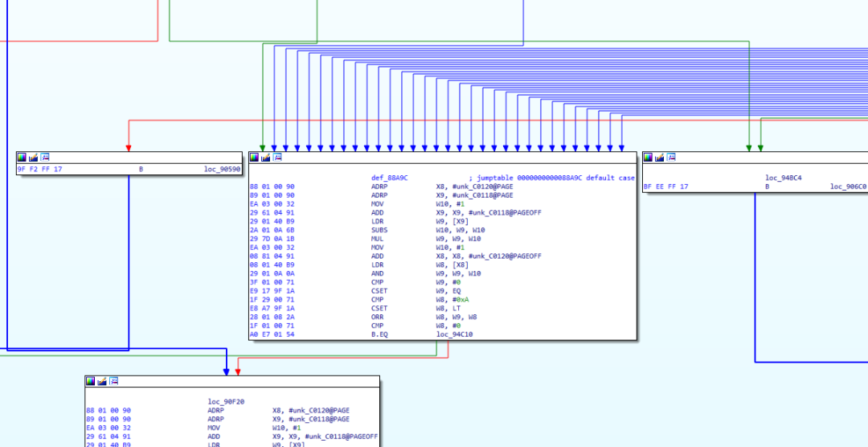Viewport: 868px width, 447px height.
Task: Click the CMP W8, #0xA instruction
Action: click(421, 300)
